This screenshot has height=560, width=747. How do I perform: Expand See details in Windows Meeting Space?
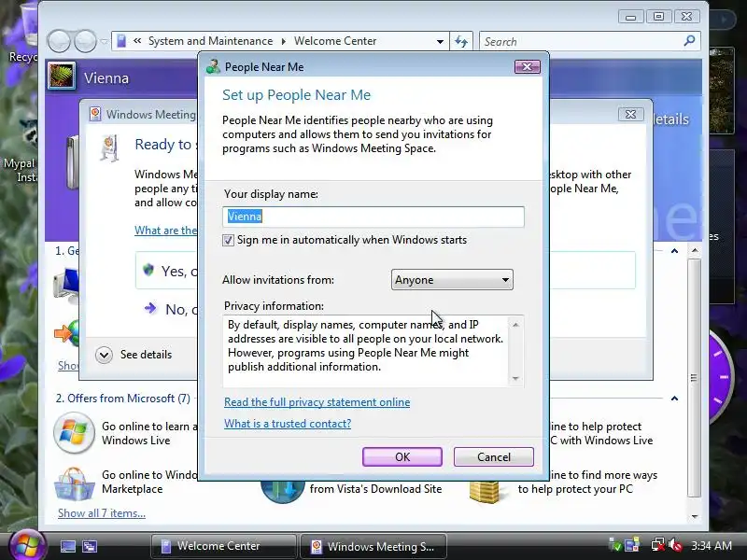click(104, 355)
